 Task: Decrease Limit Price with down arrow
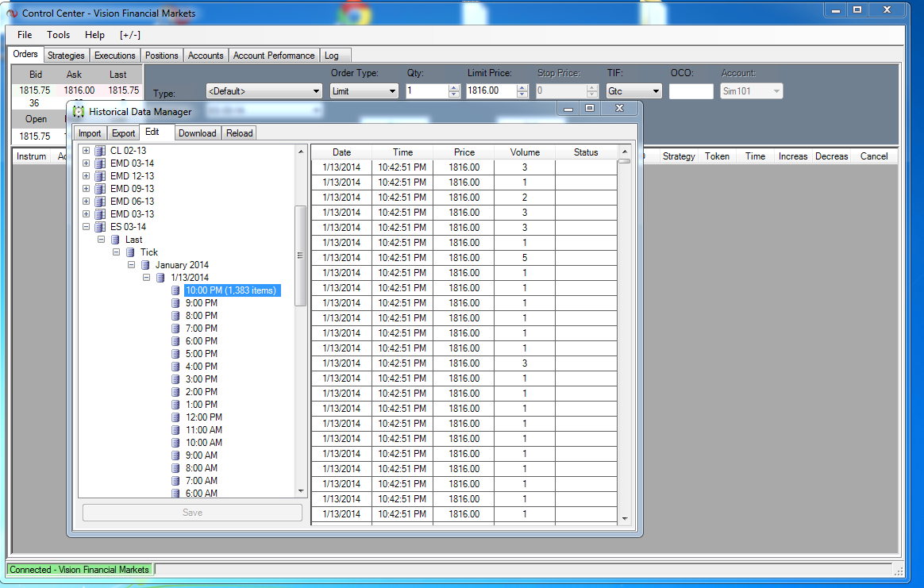pyautogui.click(x=522, y=94)
